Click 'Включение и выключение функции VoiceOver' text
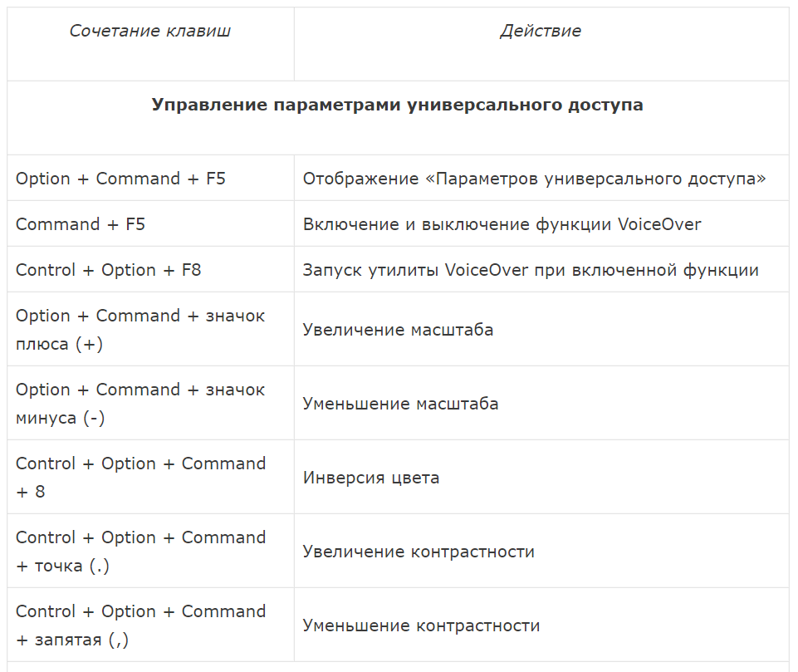The height and width of the screenshot is (672, 798). coord(502,224)
